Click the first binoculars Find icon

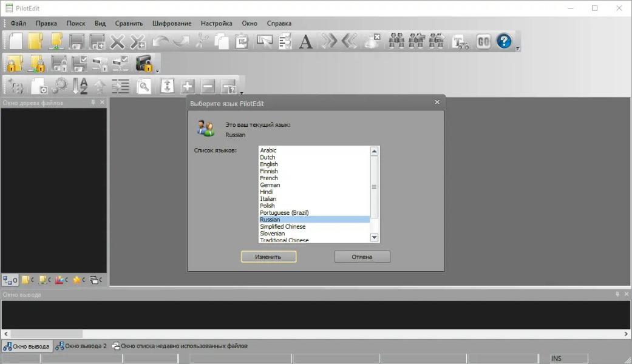tap(396, 41)
